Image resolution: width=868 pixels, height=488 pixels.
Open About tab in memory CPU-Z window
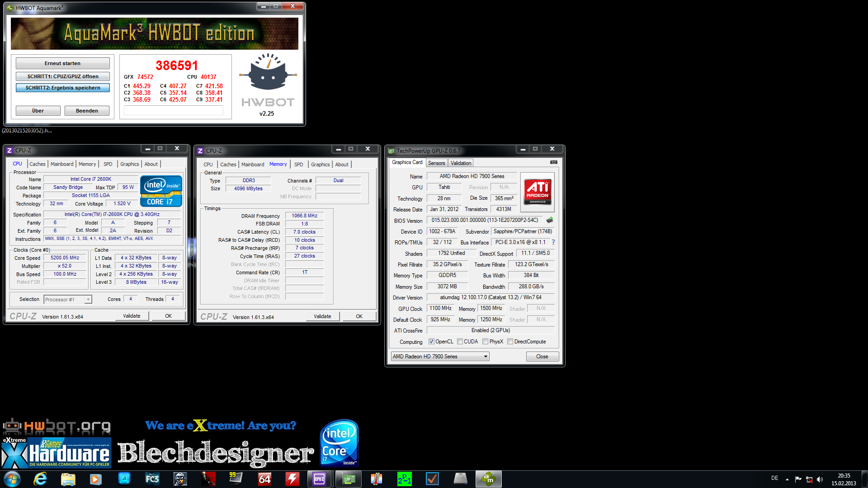pyautogui.click(x=342, y=164)
